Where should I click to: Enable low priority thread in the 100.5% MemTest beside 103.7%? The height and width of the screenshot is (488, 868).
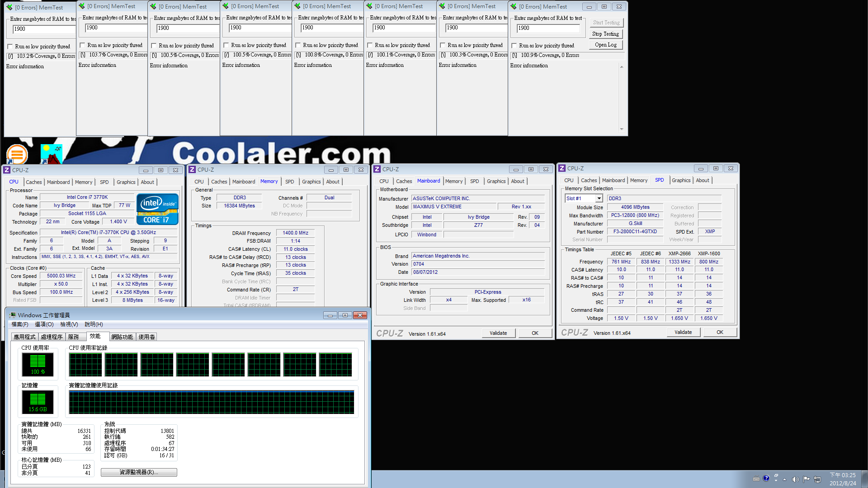point(154,46)
